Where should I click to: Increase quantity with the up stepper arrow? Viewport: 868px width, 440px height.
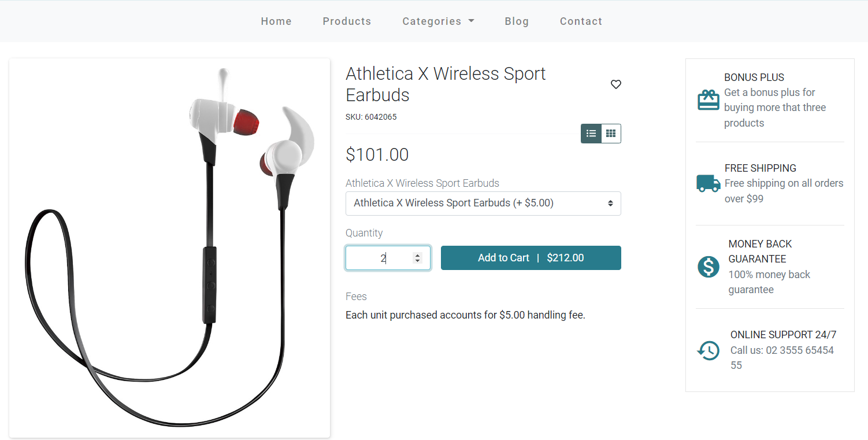point(417,255)
